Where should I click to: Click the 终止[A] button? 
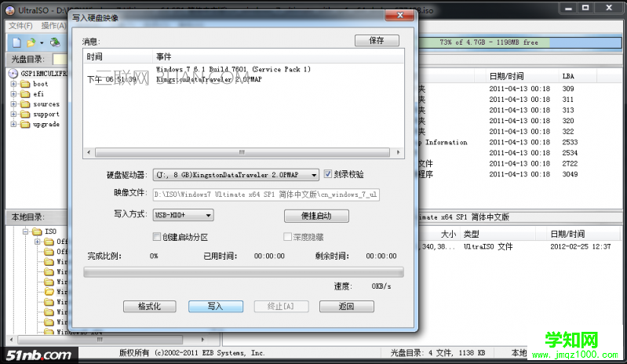tap(281, 307)
